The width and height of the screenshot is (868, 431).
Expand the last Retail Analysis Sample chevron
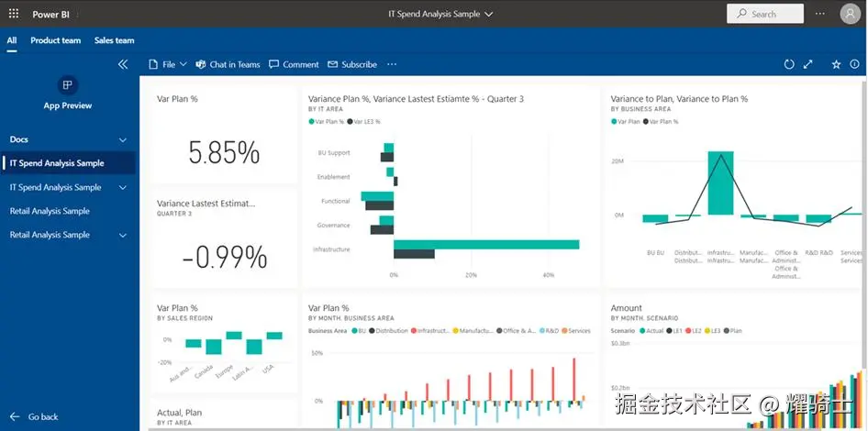[123, 235]
